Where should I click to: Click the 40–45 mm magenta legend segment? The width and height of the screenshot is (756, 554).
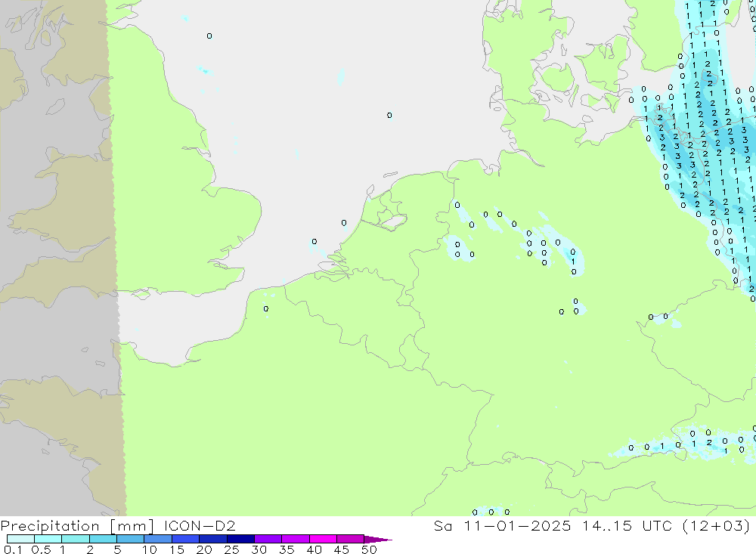323,539
